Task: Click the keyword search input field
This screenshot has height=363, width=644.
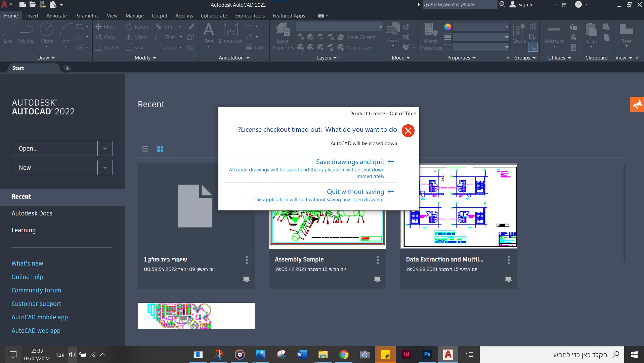Action: [x=459, y=4]
